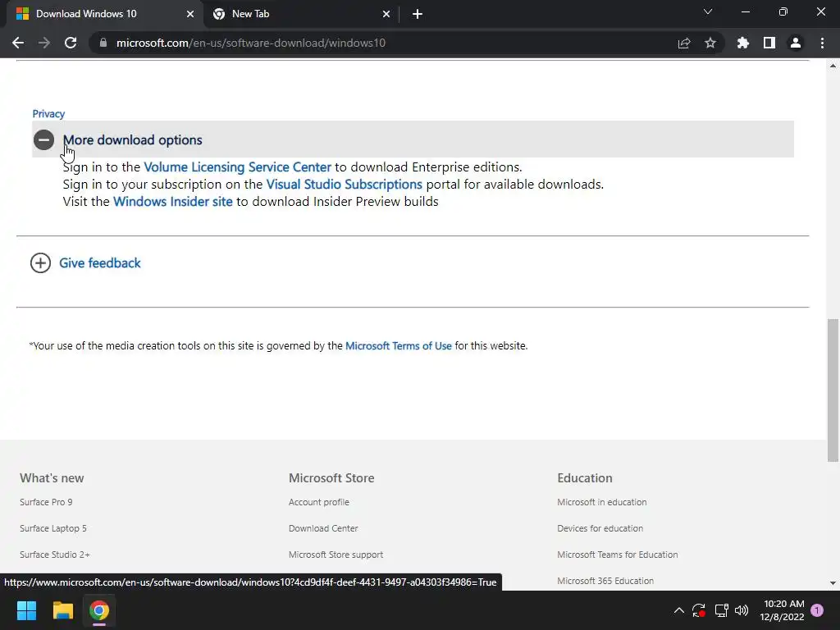Viewport: 840px width, 630px height.
Task: Open the volume speaker tray icon
Action: tap(742, 610)
